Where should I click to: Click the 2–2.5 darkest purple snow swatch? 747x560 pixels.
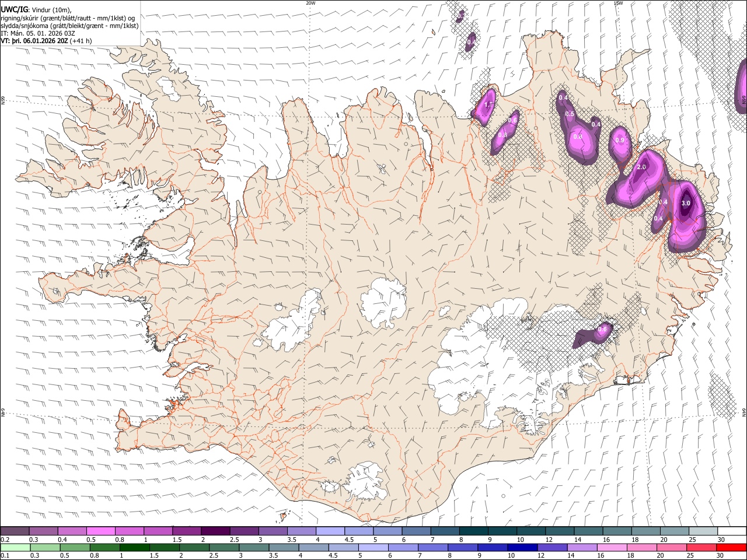point(215,531)
